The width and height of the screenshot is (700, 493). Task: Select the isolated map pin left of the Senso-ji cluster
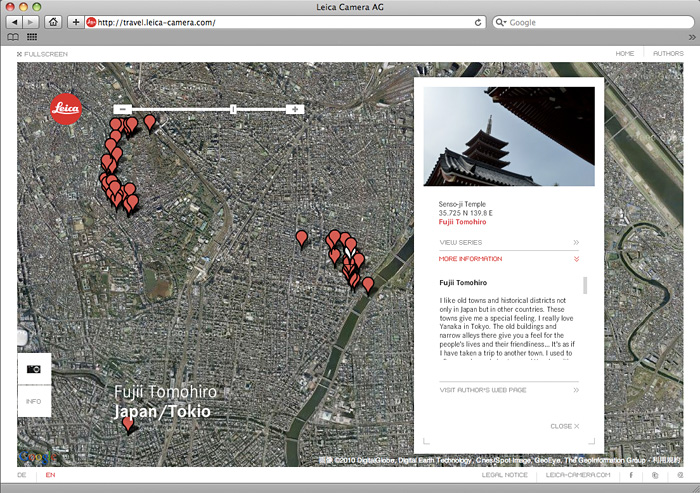[302, 239]
